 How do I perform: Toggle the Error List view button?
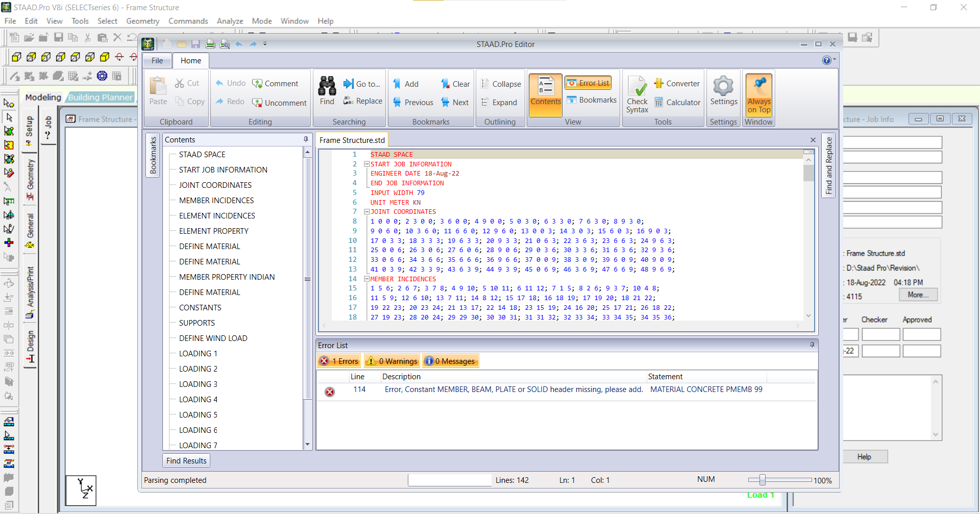pyautogui.click(x=588, y=83)
